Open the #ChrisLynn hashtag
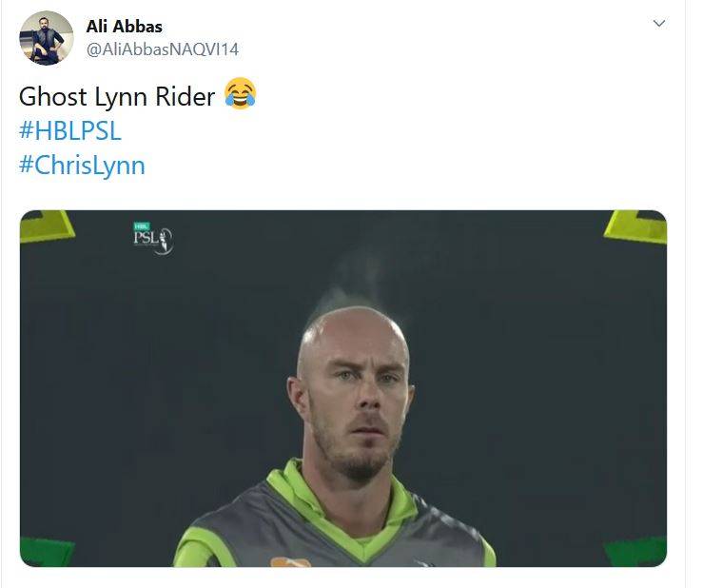Image resolution: width=703 pixels, height=588 pixels. 83,165
